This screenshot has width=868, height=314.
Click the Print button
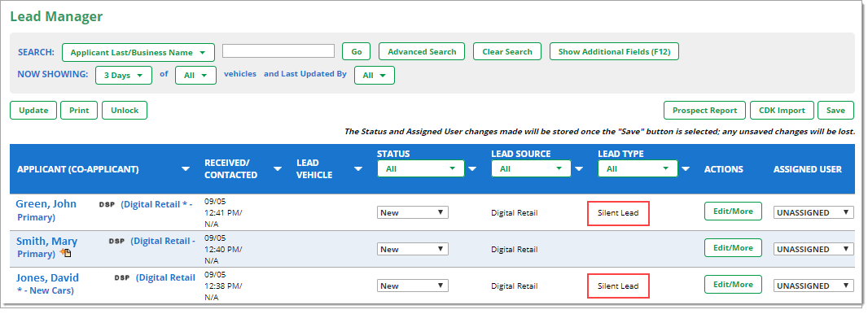point(79,110)
